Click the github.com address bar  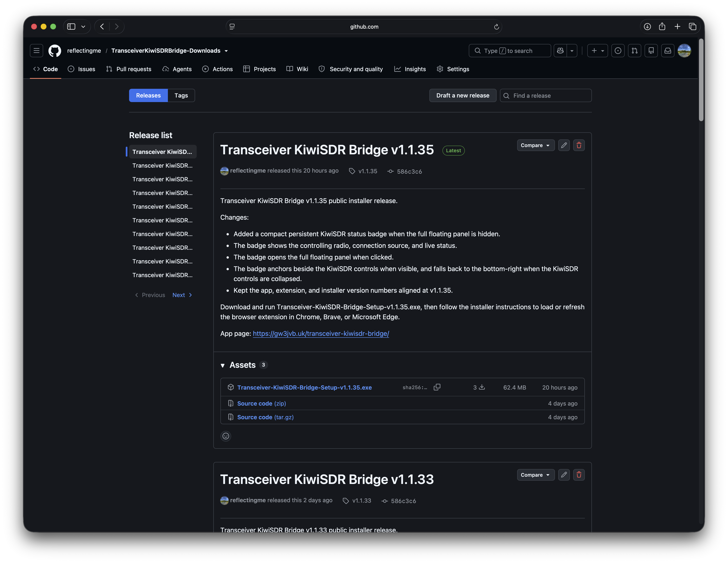[364, 27]
